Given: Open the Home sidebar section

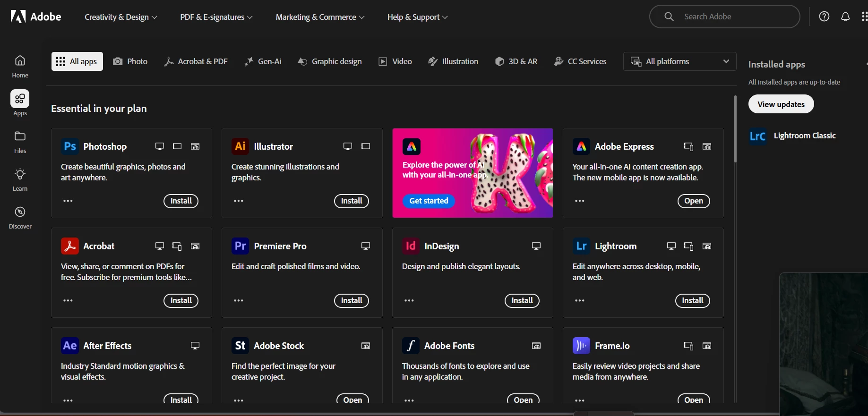Looking at the screenshot, I should coord(20,67).
